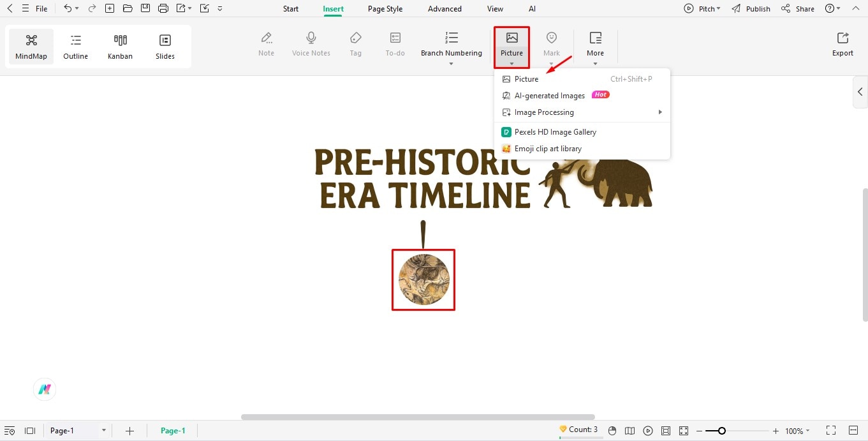Undo the last action

68,9
